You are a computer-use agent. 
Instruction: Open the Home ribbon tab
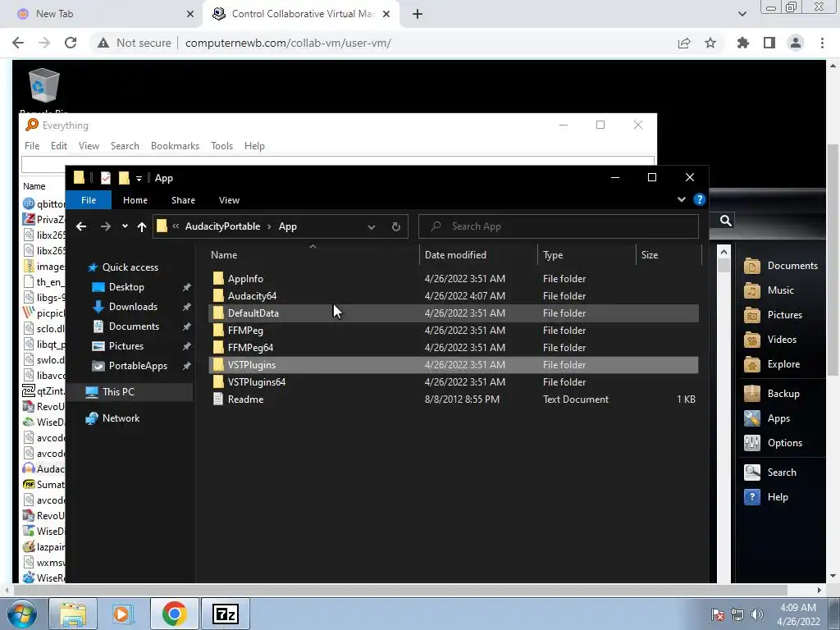click(x=135, y=200)
